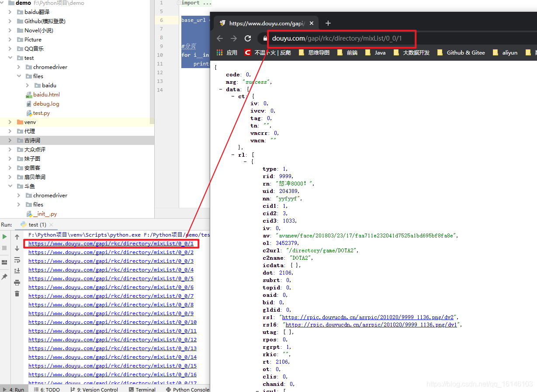Select baidu.html file in tree
Image resolution: width=537 pixels, height=392 pixels.
46,94
